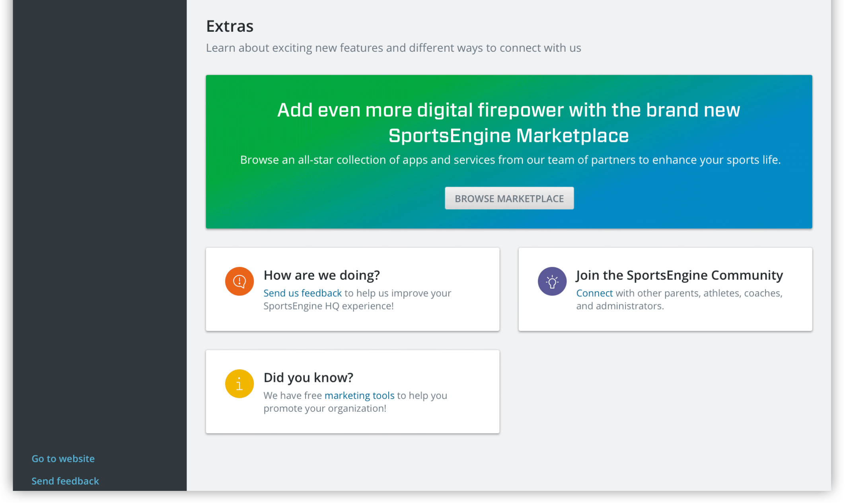This screenshot has height=504, width=845.
Task: Click the Extras page heading
Action: coord(230,26)
